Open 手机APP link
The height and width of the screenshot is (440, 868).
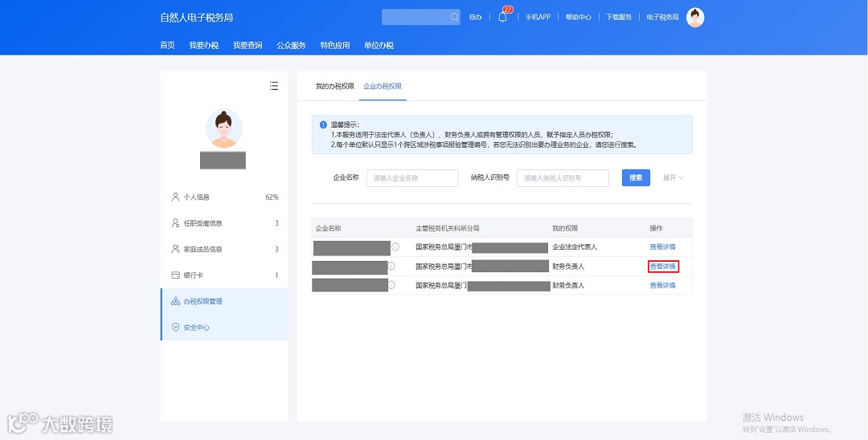(x=538, y=17)
